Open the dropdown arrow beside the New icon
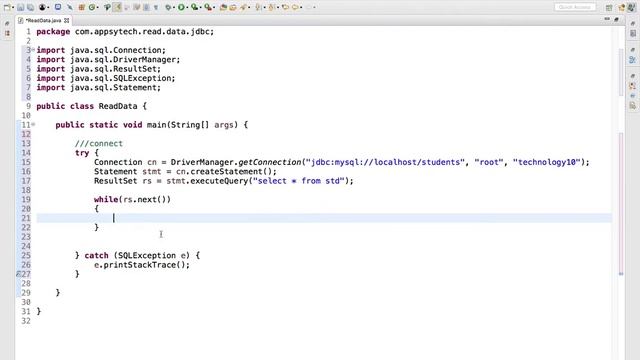The height and width of the screenshot is (360, 640). [13, 7]
